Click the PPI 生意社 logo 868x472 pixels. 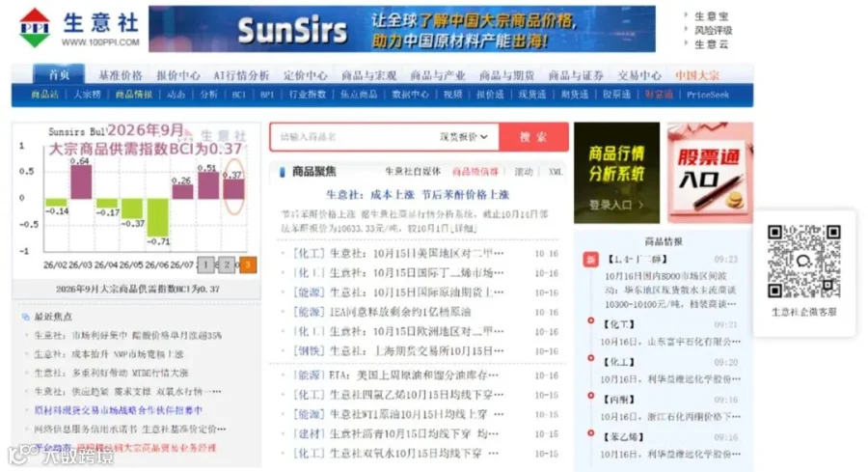pyautogui.click(x=79, y=28)
